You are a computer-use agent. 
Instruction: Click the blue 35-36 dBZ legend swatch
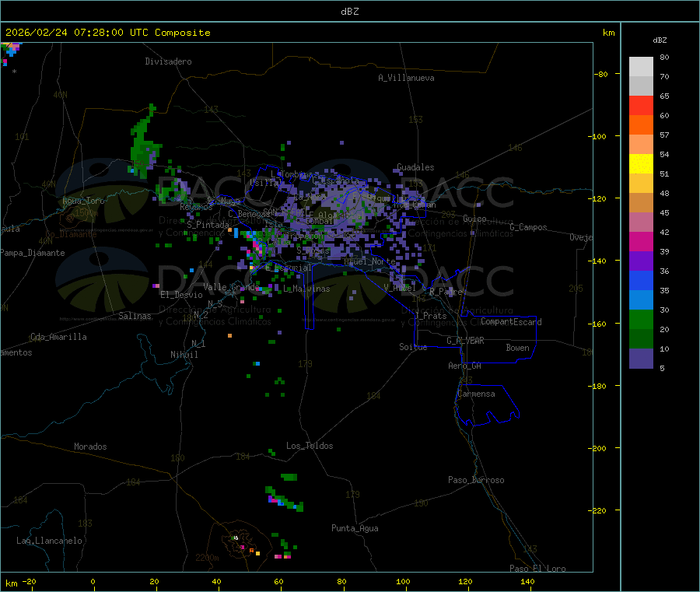coord(641,280)
